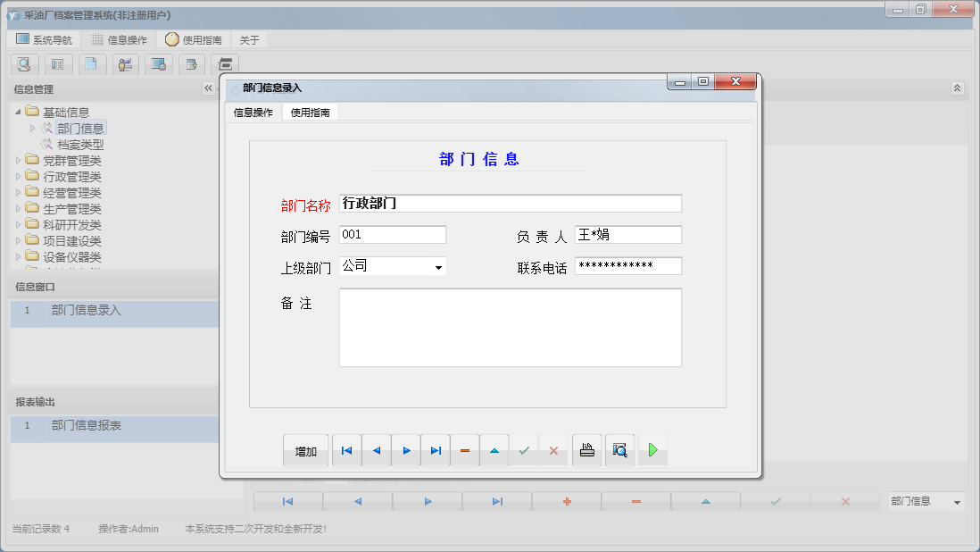This screenshot has height=552, width=980.
Task: Click the report list toolbar icon
Action: click(58, 64)
